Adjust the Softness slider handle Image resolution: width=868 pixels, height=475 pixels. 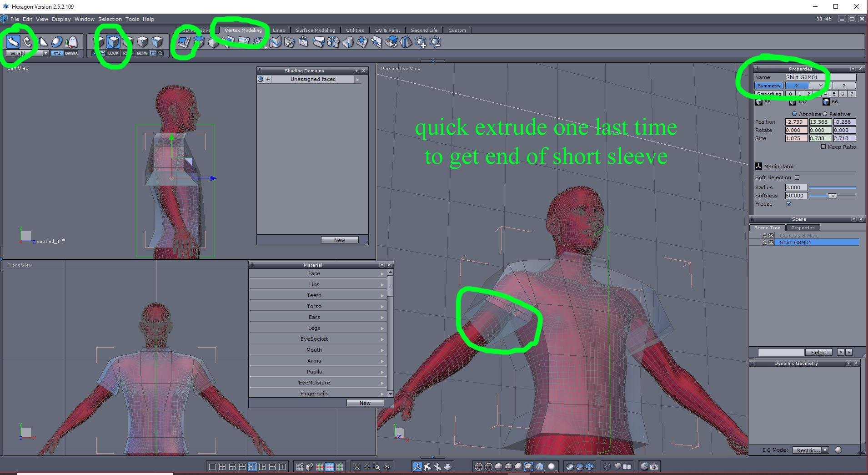[832, 196]
